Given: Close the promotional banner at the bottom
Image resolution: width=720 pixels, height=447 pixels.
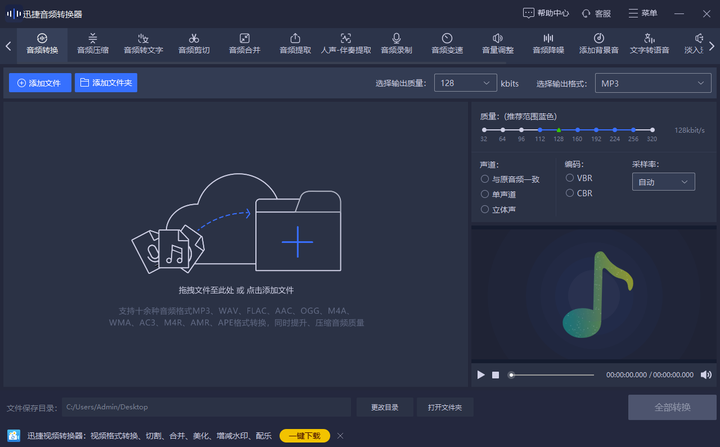Looking at the screenshot, I should point(340,436).
